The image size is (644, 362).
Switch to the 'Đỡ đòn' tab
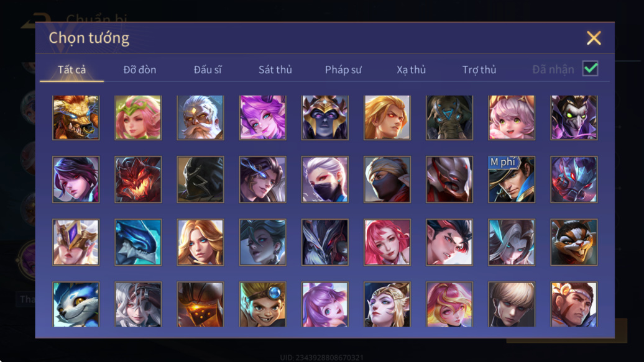[x=140, y=70]
